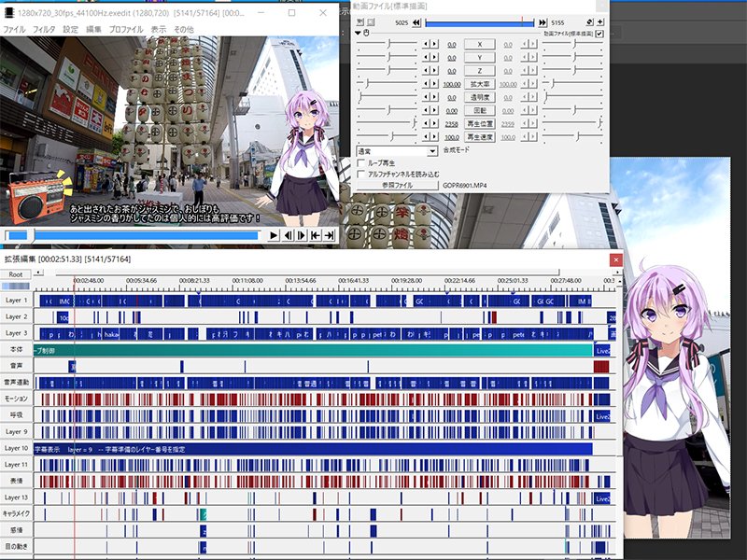Toggle visibility of the モーション layer
Viewport: 747px width, 560px height.
click(16, 399)
